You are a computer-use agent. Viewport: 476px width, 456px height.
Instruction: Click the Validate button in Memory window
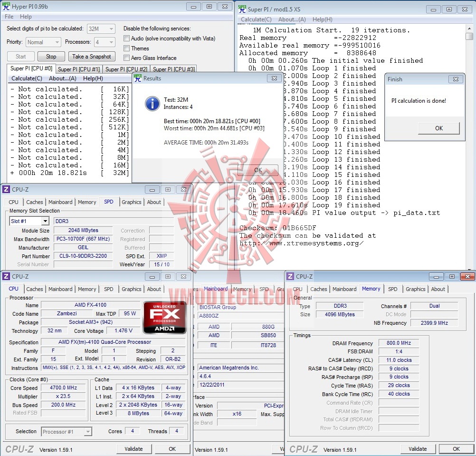click(418, 449)
